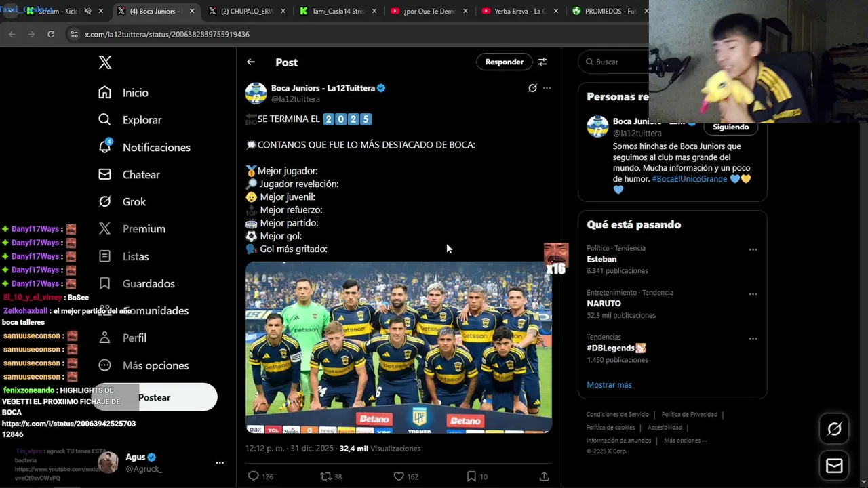Open more options for NARUTO trend
This screenshot has height=488, width=868.
(x=753, y=294)
